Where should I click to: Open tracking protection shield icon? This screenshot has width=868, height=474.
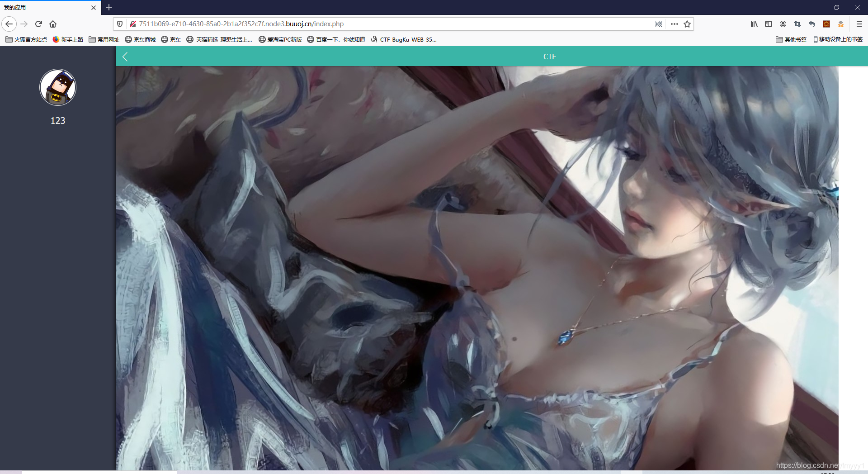[120, 24]
